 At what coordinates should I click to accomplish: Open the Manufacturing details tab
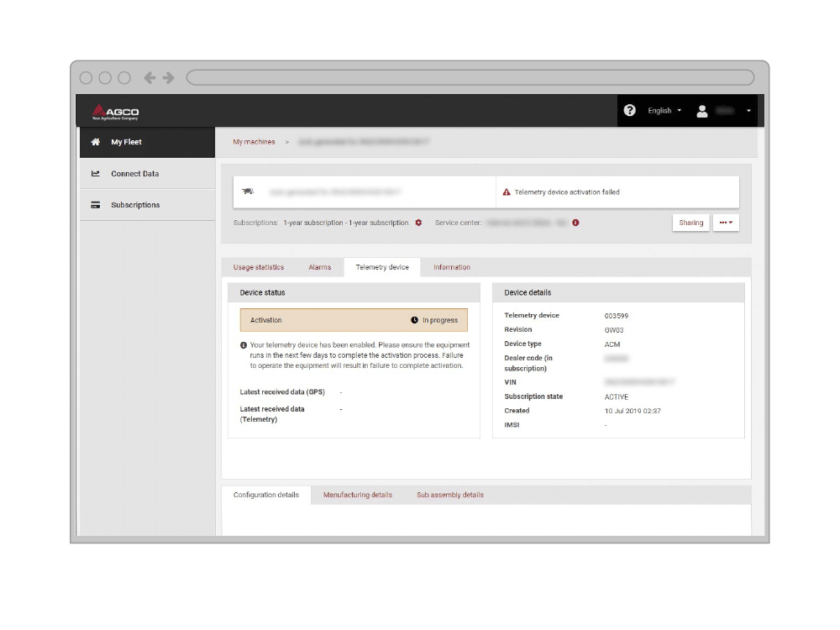(x=357, y=495)
